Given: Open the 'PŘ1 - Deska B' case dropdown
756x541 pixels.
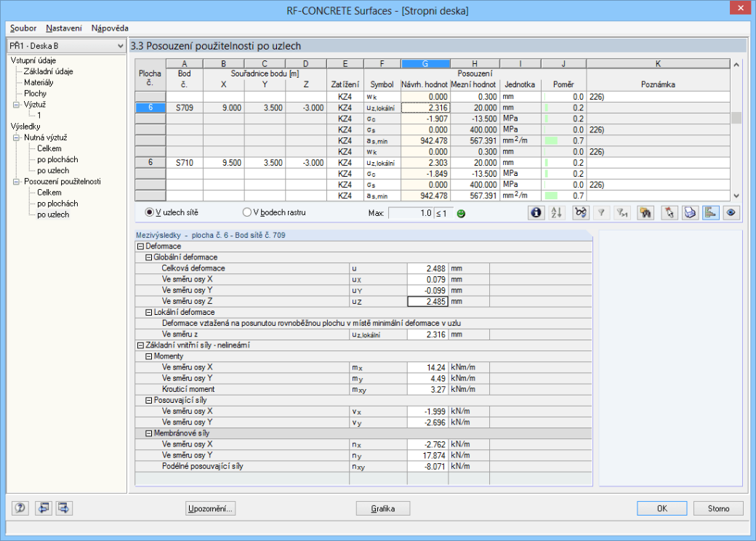Looking at the screenshot, I should 67,46.
